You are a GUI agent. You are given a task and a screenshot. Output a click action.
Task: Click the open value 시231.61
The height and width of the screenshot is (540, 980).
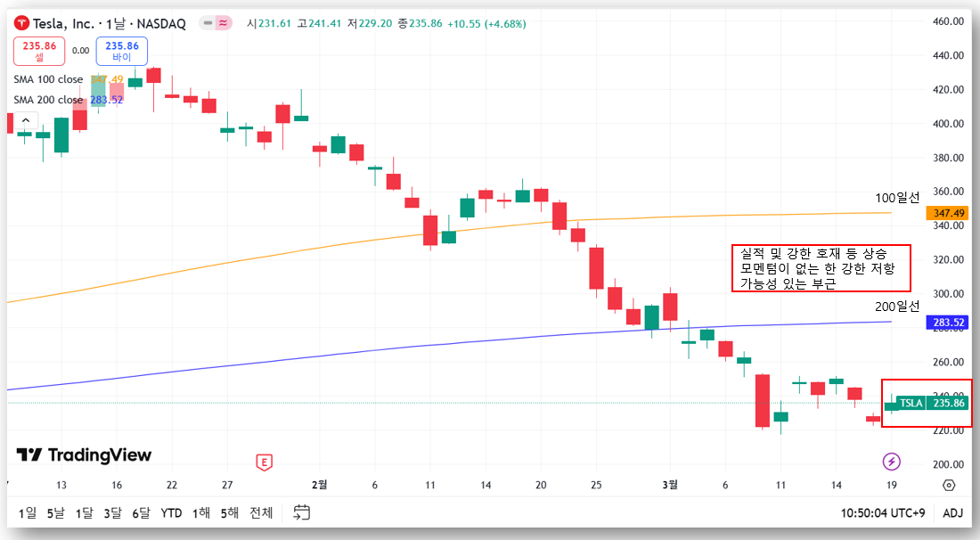click(269, 24)
